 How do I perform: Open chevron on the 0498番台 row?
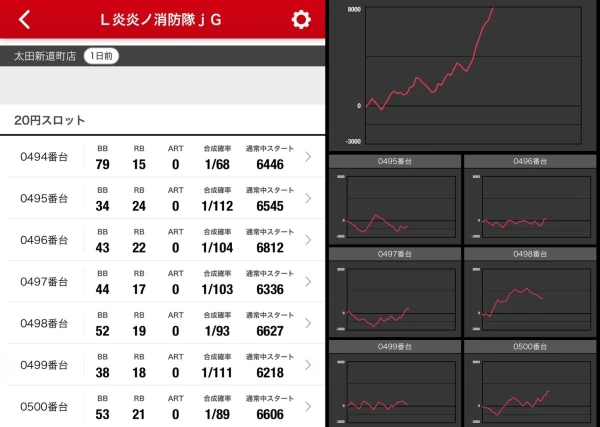pyautogui.click(x=308, y=323)
